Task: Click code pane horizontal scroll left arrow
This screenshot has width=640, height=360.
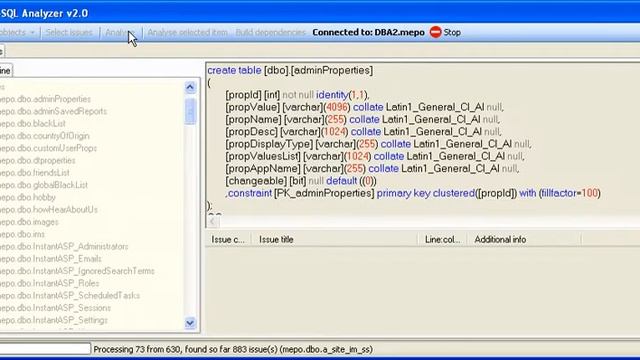Action: click(x=212, y=221)
